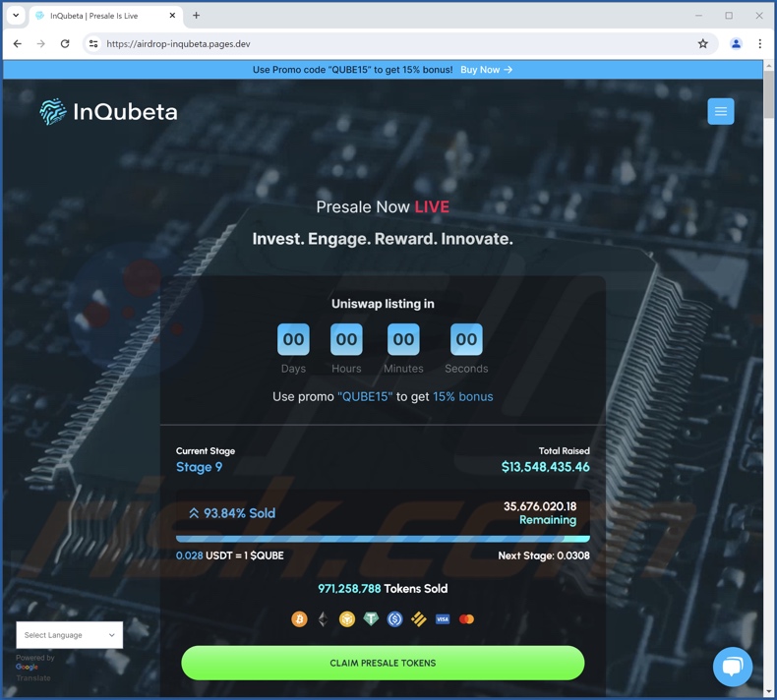Click the Visa card icon
Viewport: 777px width, 700px height.
(443, 618)
